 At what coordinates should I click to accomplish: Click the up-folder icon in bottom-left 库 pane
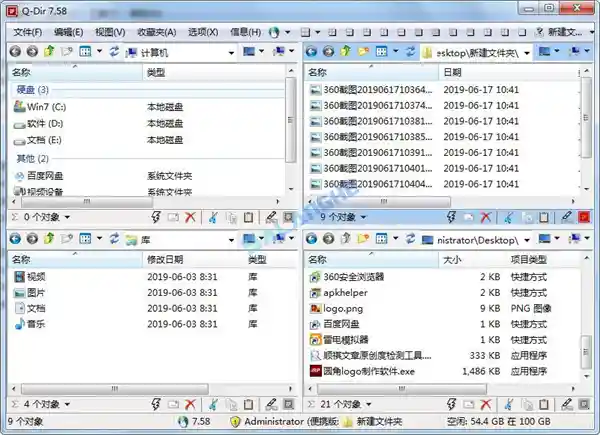click(66, 239)
